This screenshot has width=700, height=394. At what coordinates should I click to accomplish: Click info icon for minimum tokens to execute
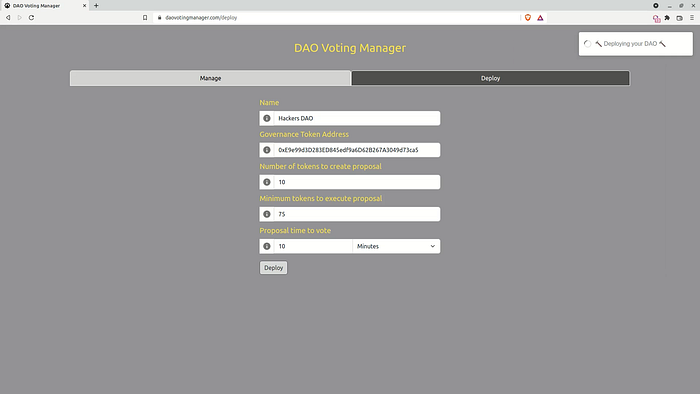coord(267,214)
